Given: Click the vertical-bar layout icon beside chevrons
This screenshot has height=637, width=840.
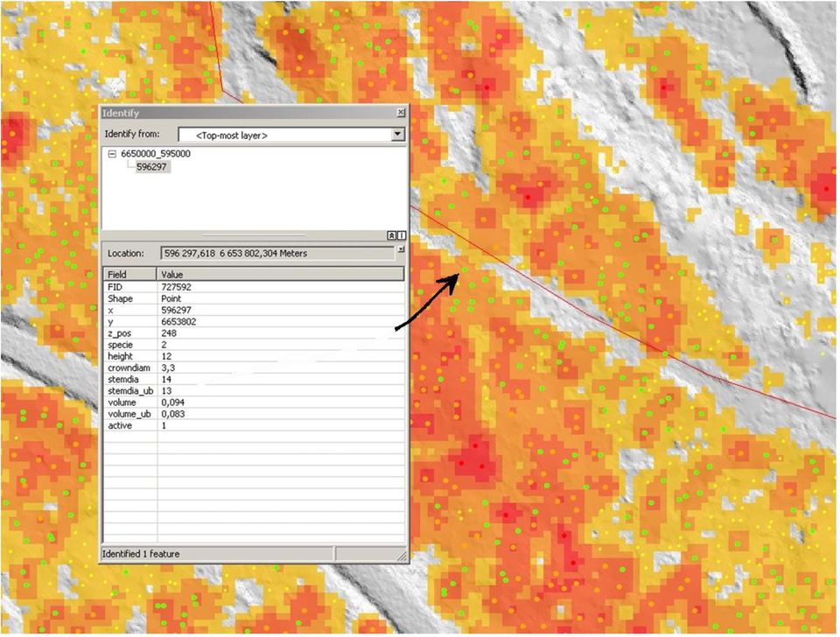Looking at the screenshot, I should pos(402,235).
